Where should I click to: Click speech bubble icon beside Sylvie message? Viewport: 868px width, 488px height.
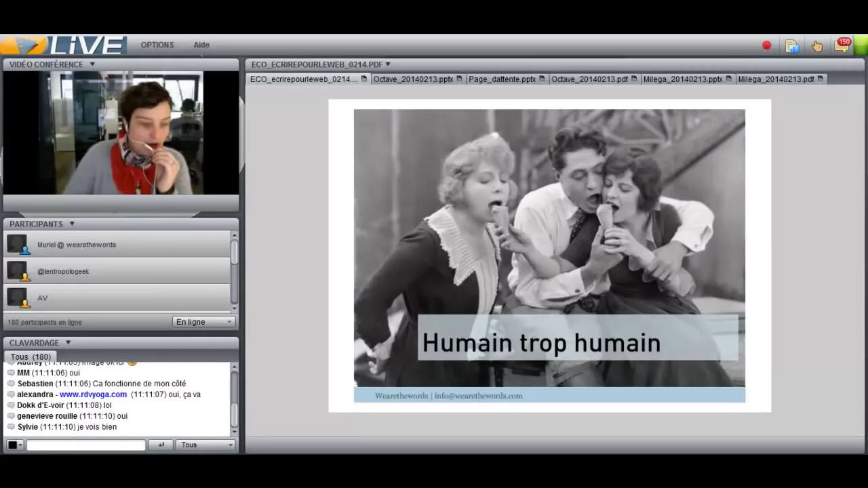point(11,427)
